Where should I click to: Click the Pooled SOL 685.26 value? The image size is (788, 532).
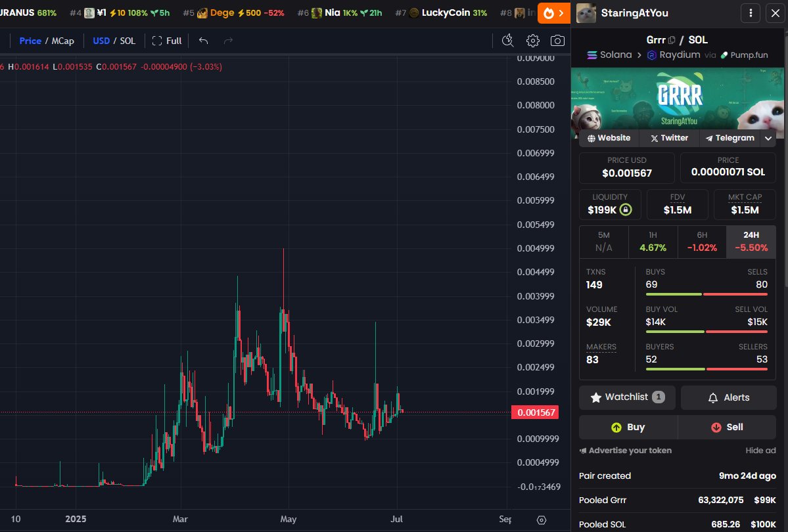coord(725,525)
